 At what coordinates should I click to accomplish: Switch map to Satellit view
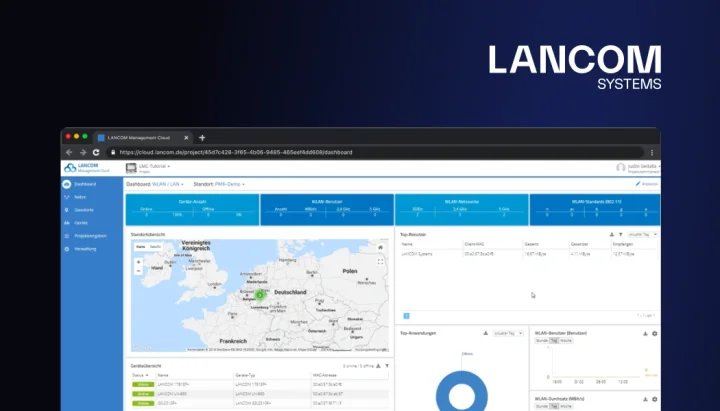click(155, 247)
